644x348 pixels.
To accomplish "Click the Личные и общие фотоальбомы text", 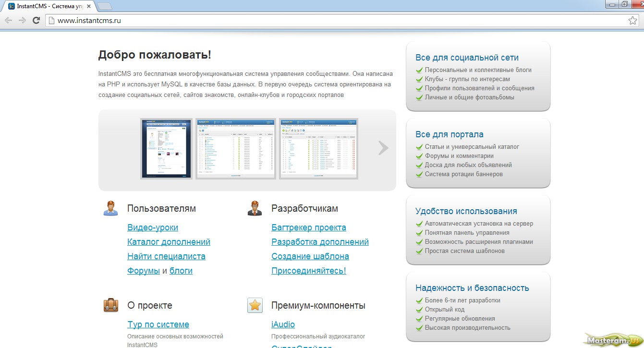I will [470, 97].
